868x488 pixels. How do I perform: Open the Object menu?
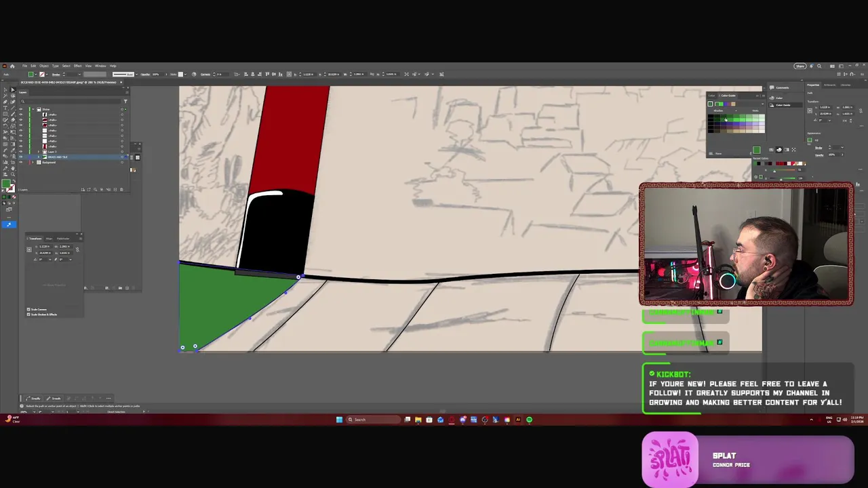pos(44,66)
